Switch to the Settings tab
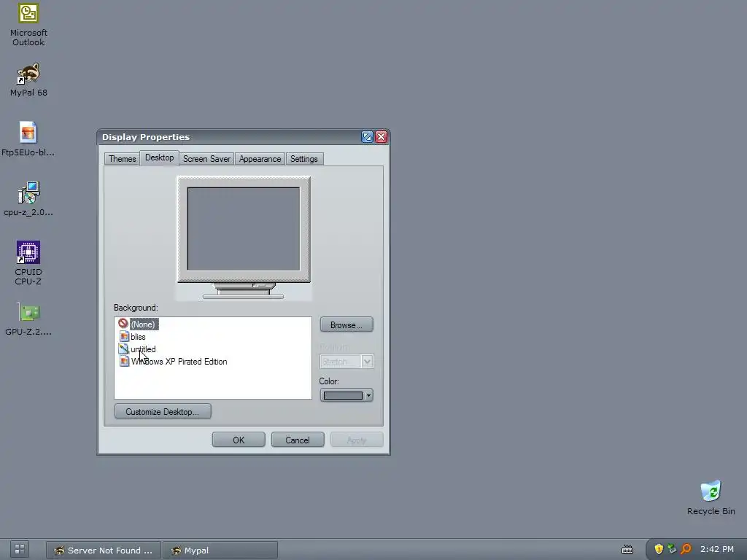This screenshot has width=747, height=560. pos(304,159)
